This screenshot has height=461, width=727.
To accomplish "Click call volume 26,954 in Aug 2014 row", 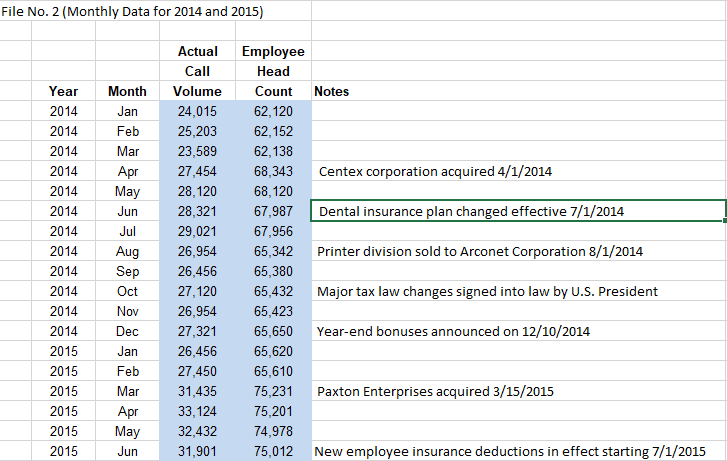I will 197,250.
